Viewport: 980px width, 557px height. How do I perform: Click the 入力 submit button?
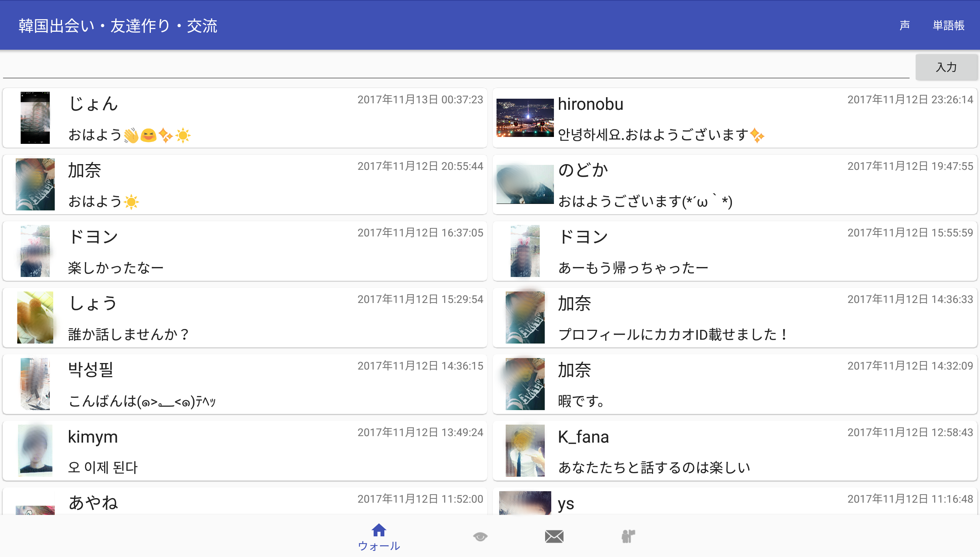(946, 67)
